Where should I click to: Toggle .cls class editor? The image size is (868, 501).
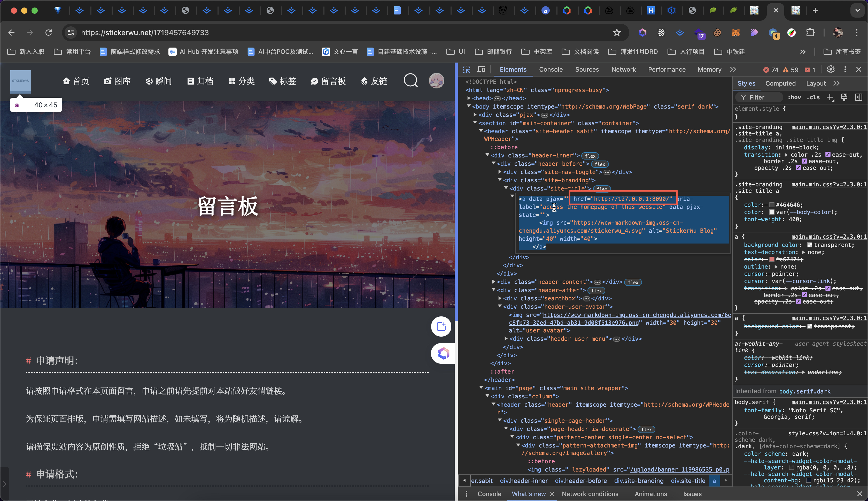(813, 97)
